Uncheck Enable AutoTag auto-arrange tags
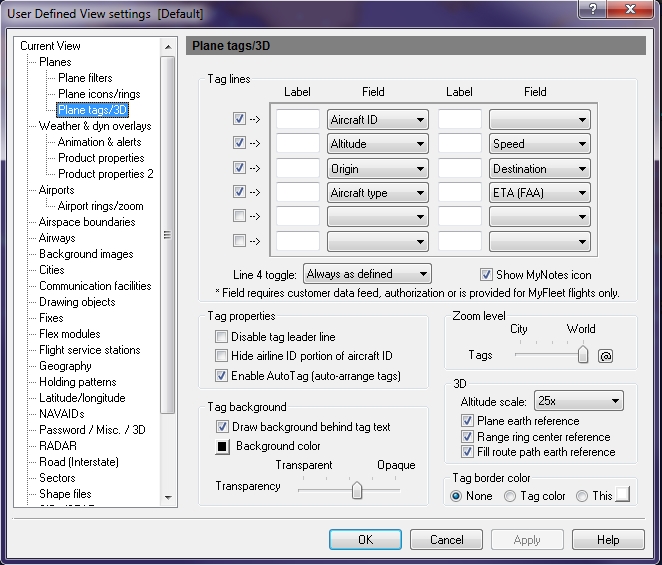This screenshot has height=565, width=662. [x=222, y=376]
